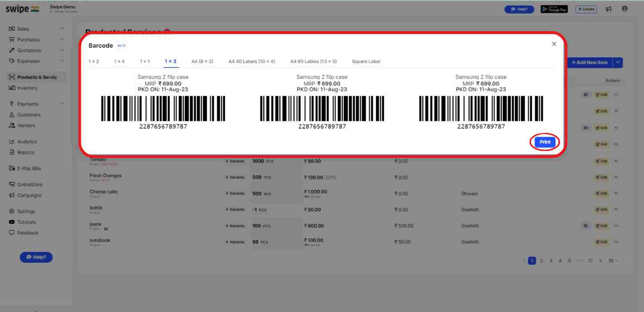Click the OnlineStore cart icon

tap(12, 185)
